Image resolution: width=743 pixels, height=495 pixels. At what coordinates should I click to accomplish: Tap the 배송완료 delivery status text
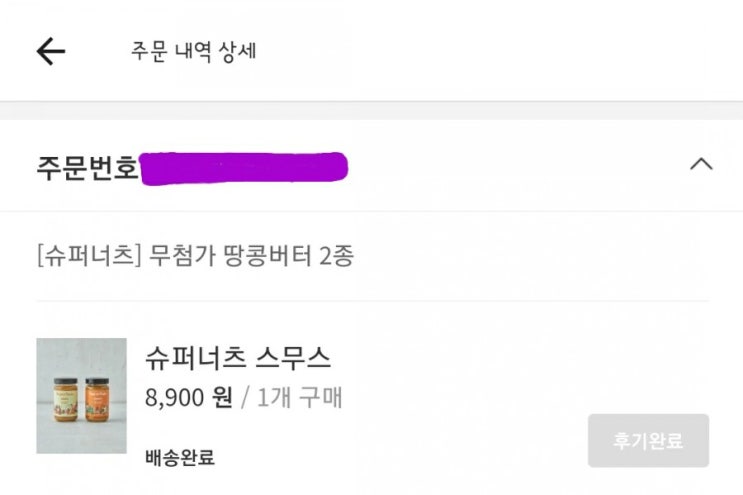[x=180, y=458]
